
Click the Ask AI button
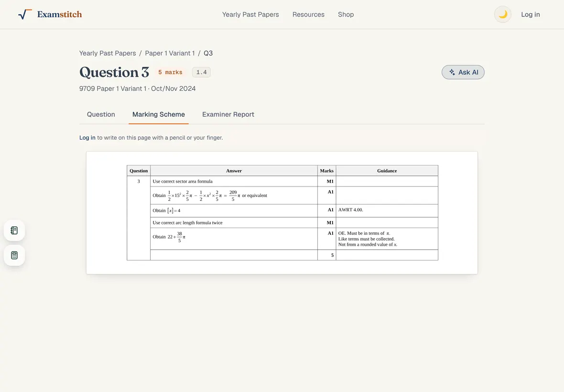pyautogui.click(x=463, y=72)
